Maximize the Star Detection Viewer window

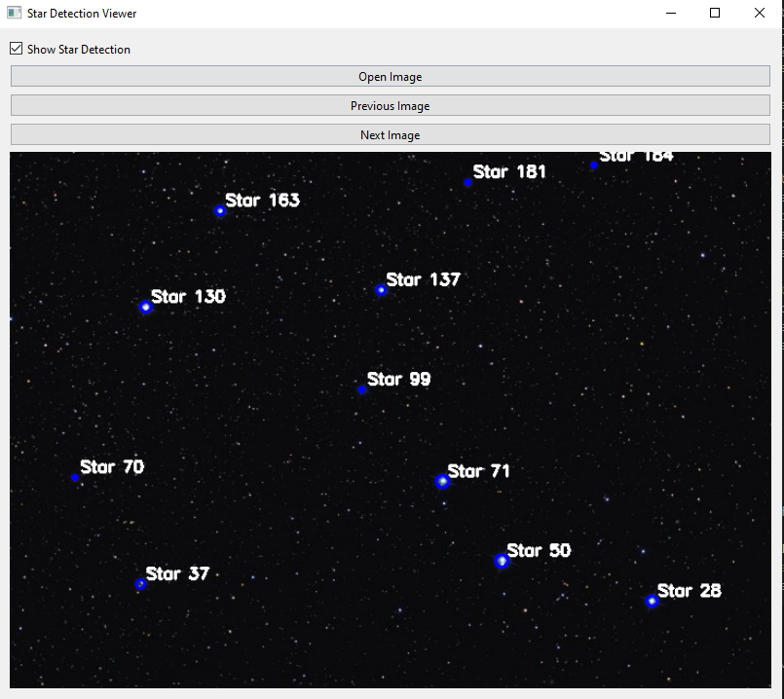714,13
